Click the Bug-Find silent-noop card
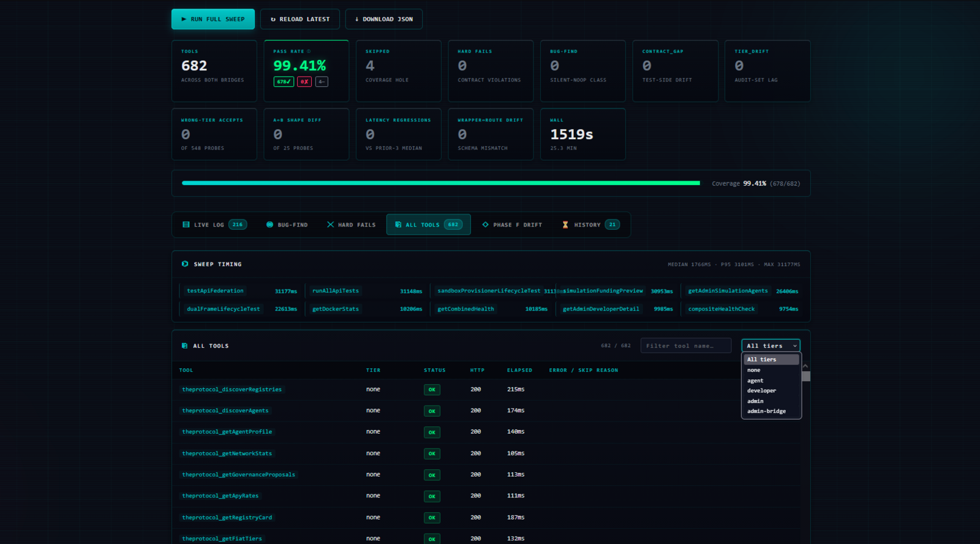The height and width of the screenshot is (544, 980). [583, 71]
